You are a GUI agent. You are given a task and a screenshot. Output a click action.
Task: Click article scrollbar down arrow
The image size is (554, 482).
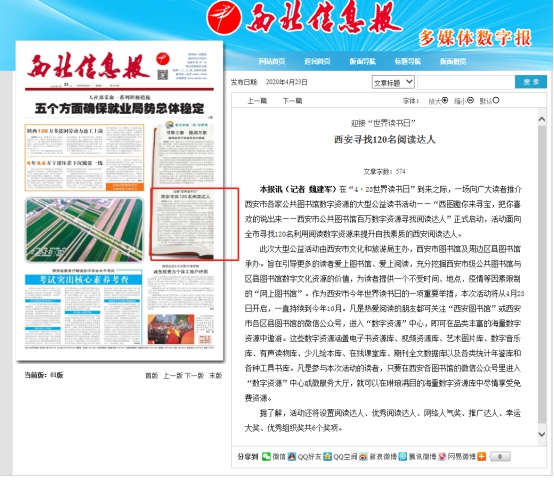click(542, 434)
